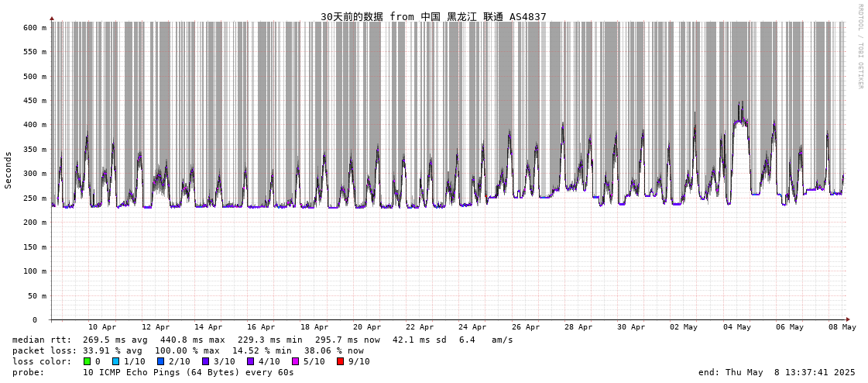Click the '350 m' y-axis label
Image resolution: width=868 pixels, height=383 pixels.
(34, 150)
